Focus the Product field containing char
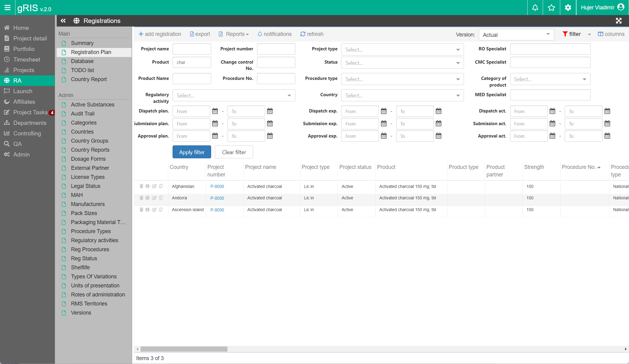This screenshot has width=629, height=364. tap(192, 62)
